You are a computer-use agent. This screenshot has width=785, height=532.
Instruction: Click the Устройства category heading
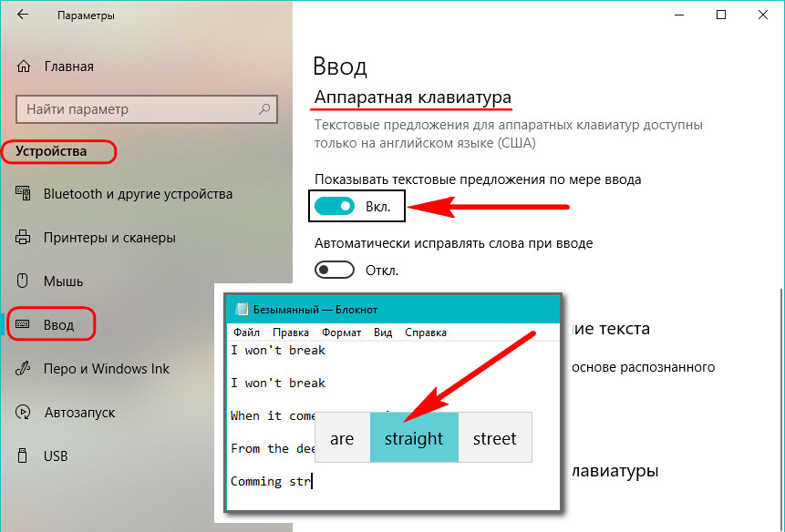[51, 151]
